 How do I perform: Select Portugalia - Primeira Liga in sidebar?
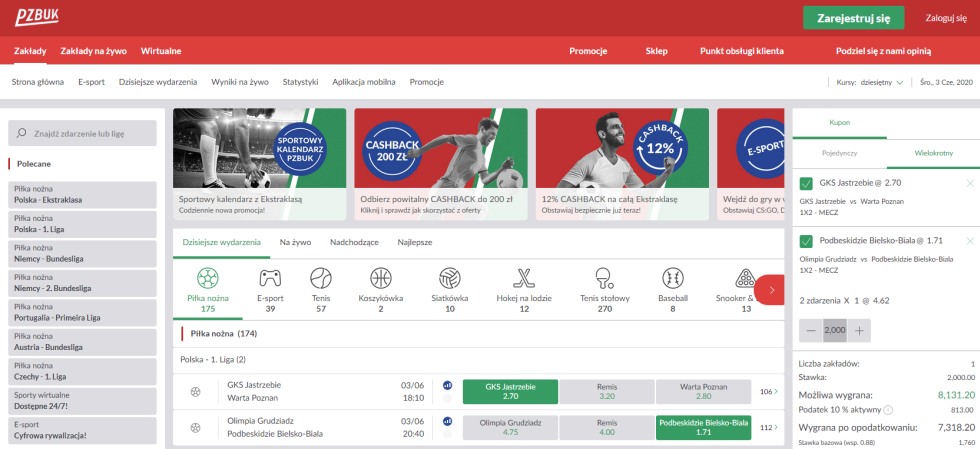[82, 312]
